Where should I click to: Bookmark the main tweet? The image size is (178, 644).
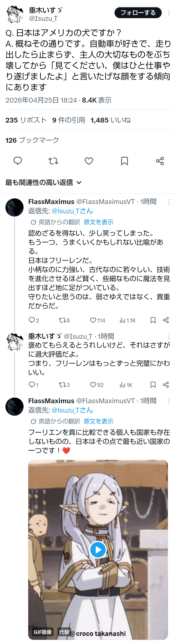124,161
